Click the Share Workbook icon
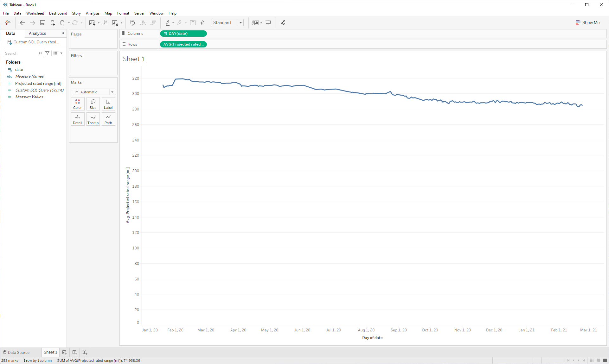The image size is (609, 364). pos(283,23)
